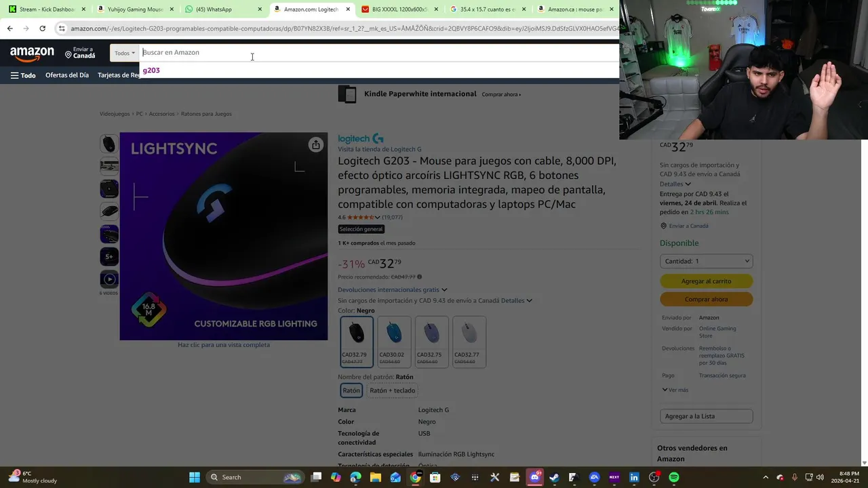
Task: Open the Logitech G brand logo link
Action: coord(361,139)
